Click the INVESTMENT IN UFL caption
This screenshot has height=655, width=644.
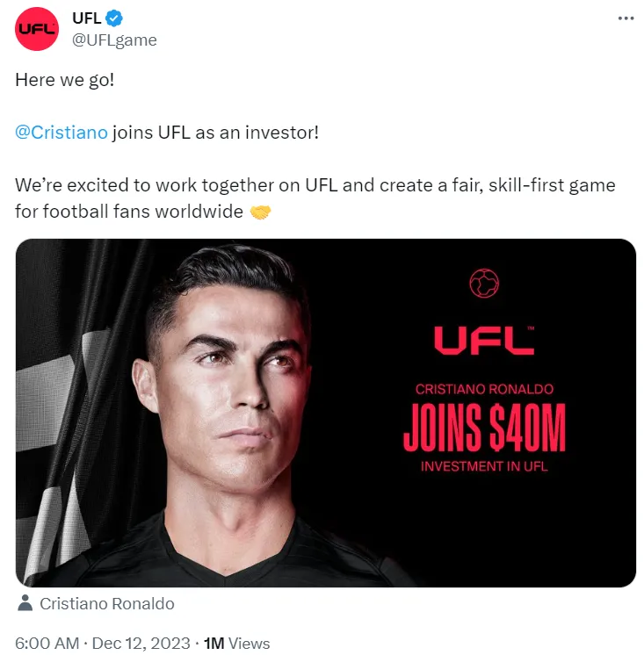click(x=484, y=466)
